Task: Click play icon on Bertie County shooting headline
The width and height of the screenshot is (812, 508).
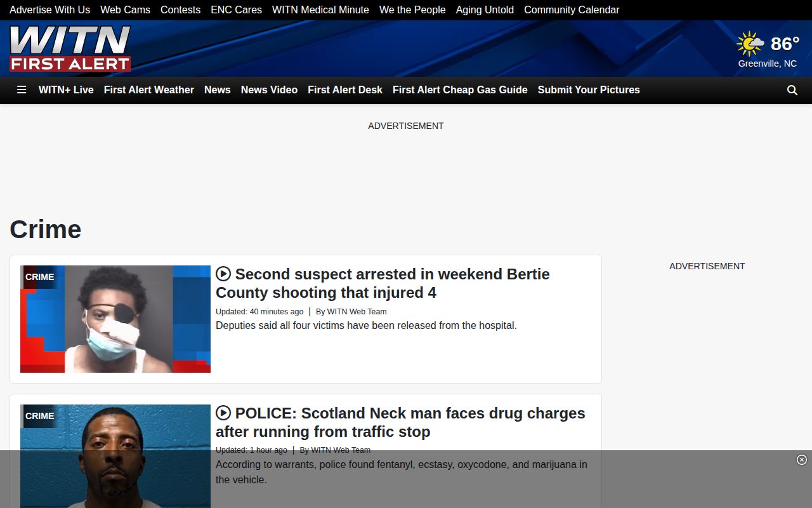Action: [x=223, y=274]
